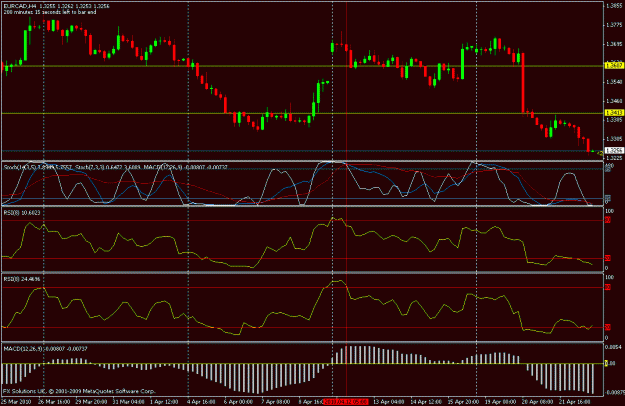Click the 25 Mar 2010 time label
Screen dimensions: 625x406
click(x=16, y=402)
